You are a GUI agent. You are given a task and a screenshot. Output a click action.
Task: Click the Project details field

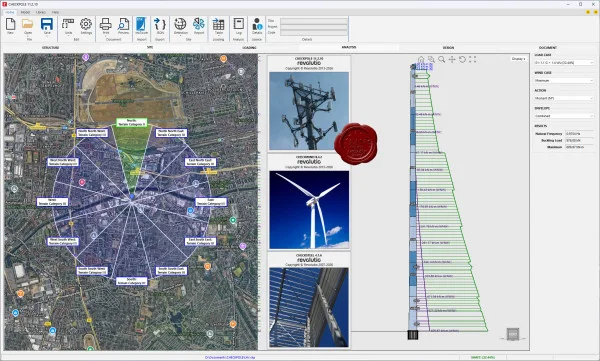pyautogui.click(x=314, y=27)
